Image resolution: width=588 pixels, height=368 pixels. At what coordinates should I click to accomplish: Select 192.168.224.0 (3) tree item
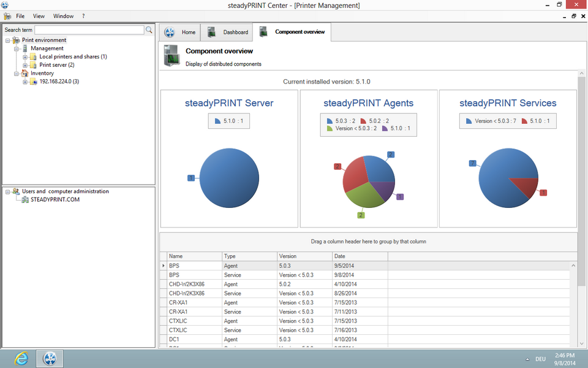click(59, 82)
